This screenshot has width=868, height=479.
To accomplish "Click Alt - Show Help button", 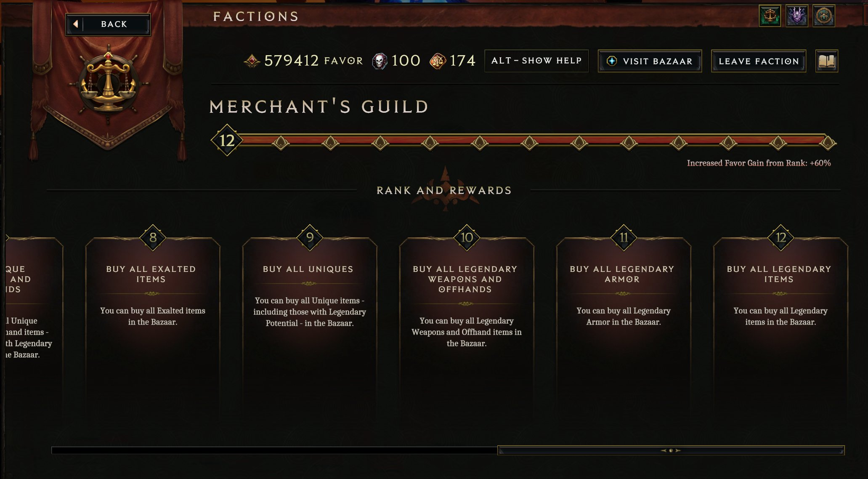I will point(536,61).
